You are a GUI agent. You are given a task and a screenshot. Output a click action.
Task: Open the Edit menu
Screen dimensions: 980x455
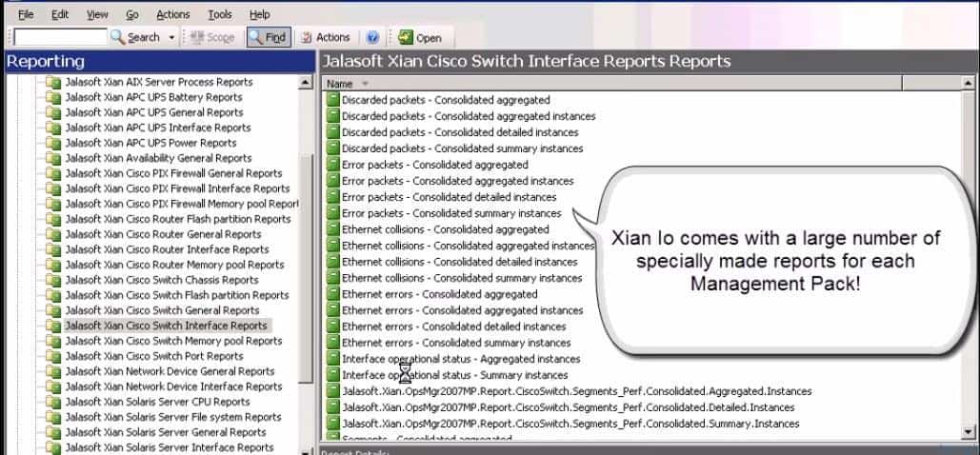[60, 13]
